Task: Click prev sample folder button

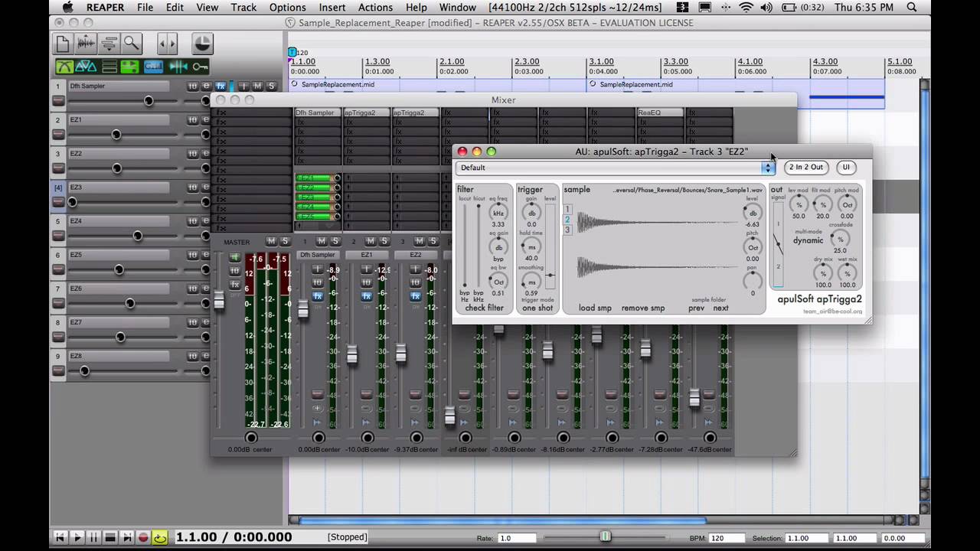Action: pyautogui.click(x=696, y=308)
